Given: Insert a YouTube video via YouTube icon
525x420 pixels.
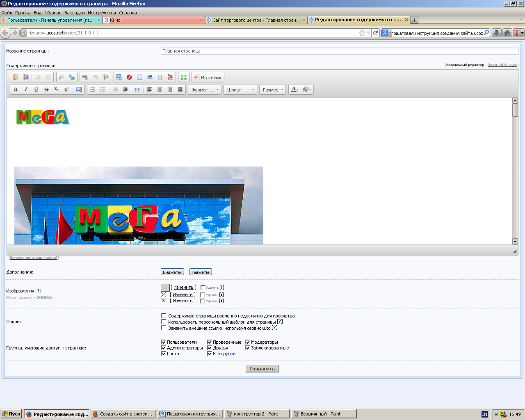Looking at the screenshot, I should click(x=171, y=77).
